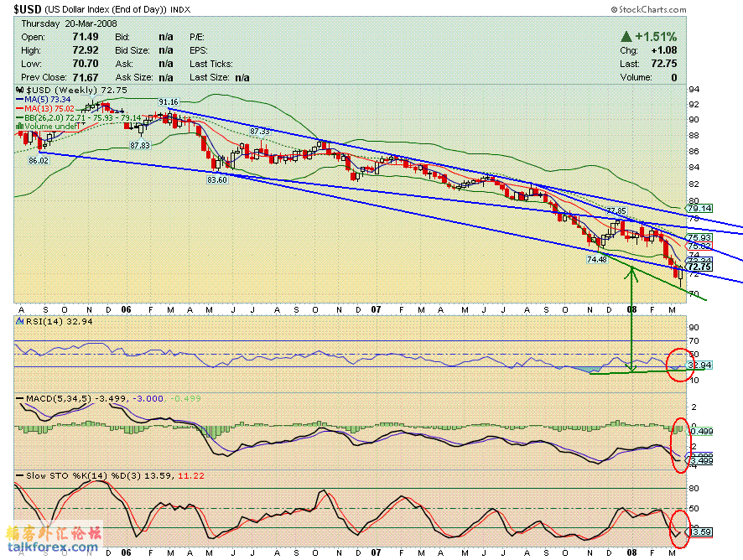Click the volume bars icon before Volume undef
The image size is (743, 560).
point(19,126)
